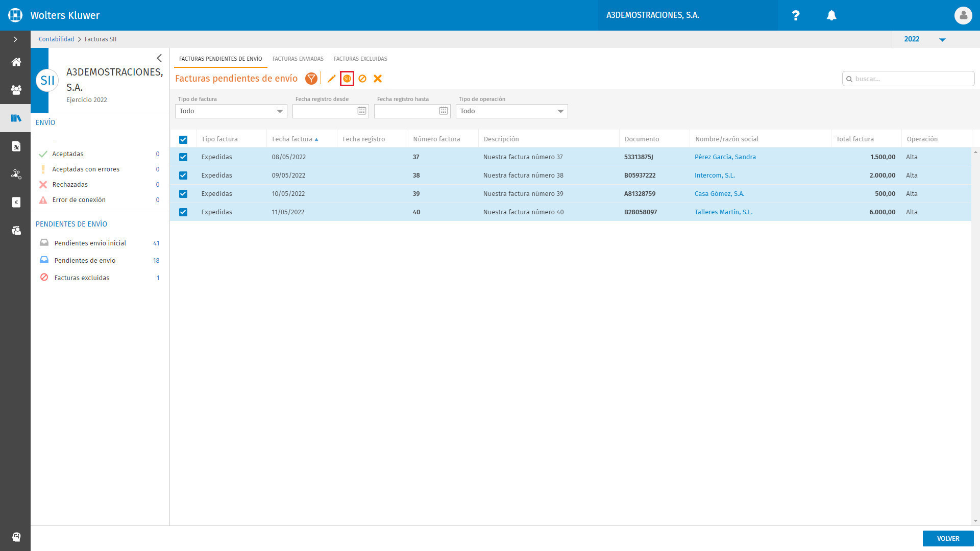Image resolution: width=980 pixels, height=551 pixels.
Task: Open the Tipo de operación dropdown
Action: click(512, 111)
